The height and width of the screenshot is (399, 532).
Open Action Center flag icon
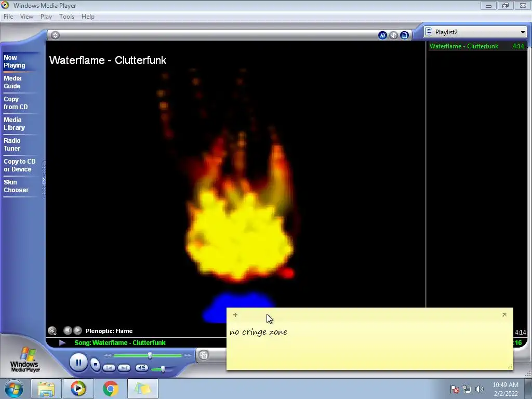454,389
